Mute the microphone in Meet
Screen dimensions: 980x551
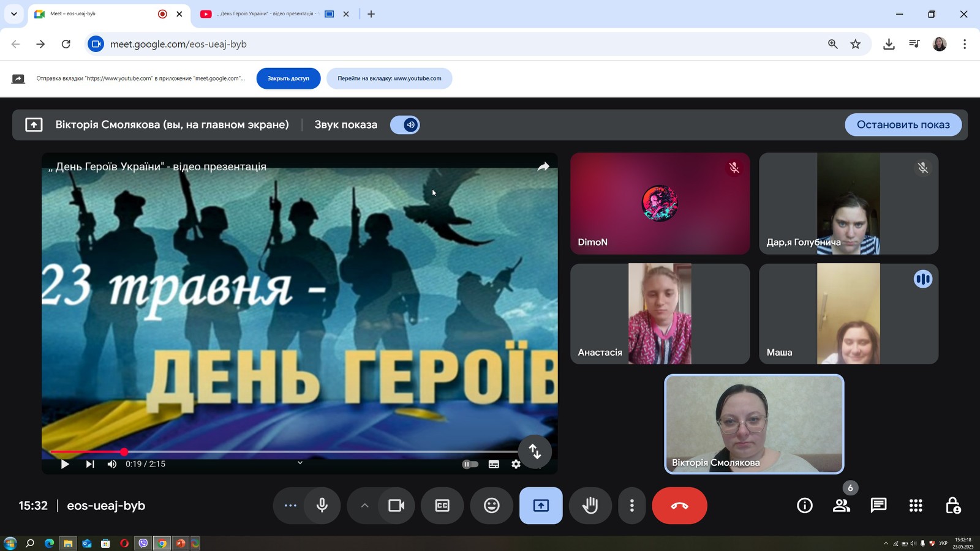tap(322, 506)
